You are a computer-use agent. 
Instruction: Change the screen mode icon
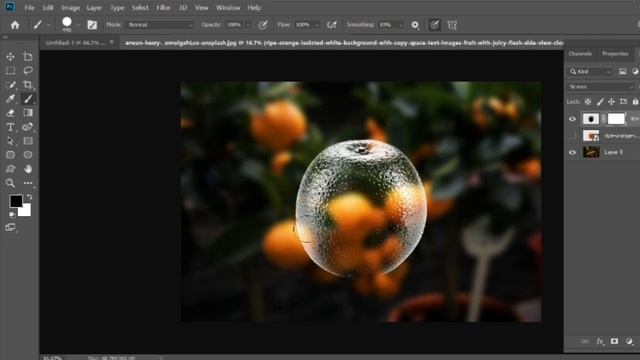pos(10,227)
